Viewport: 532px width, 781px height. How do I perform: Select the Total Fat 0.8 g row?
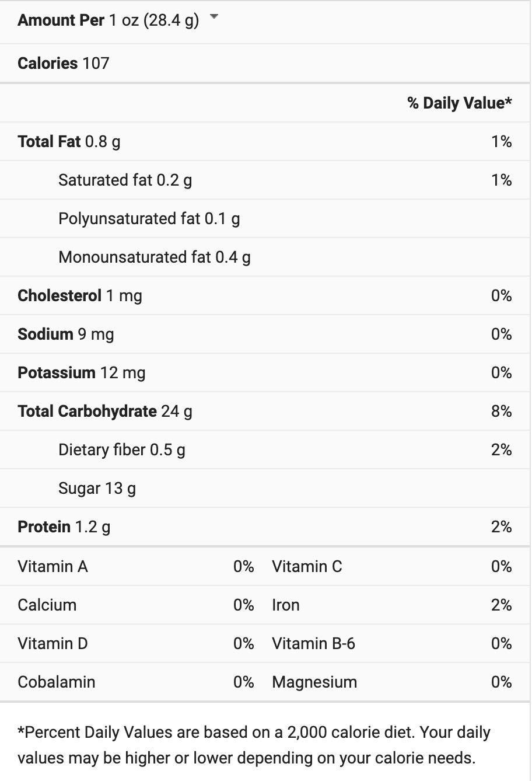click(69, 142)
